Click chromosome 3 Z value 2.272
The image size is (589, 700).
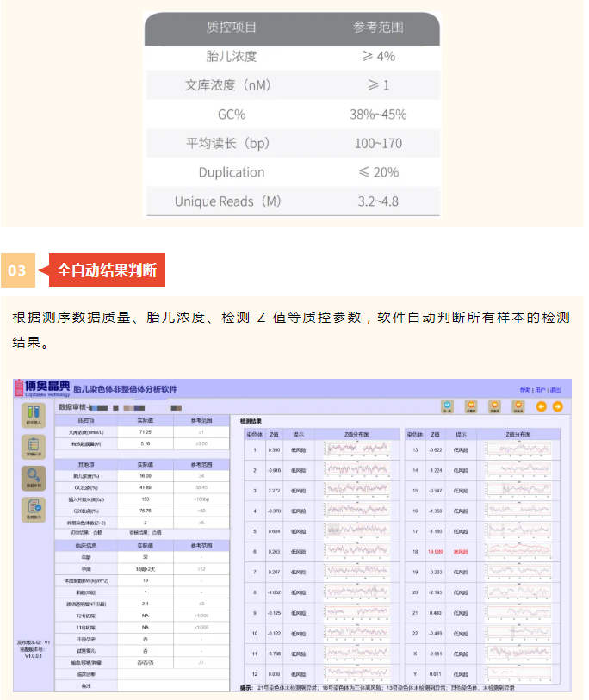point(274,491)
